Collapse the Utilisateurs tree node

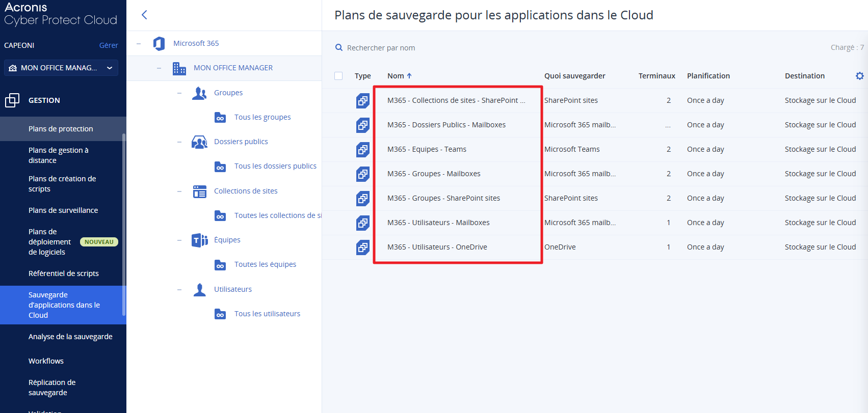(x=179, y=290)
